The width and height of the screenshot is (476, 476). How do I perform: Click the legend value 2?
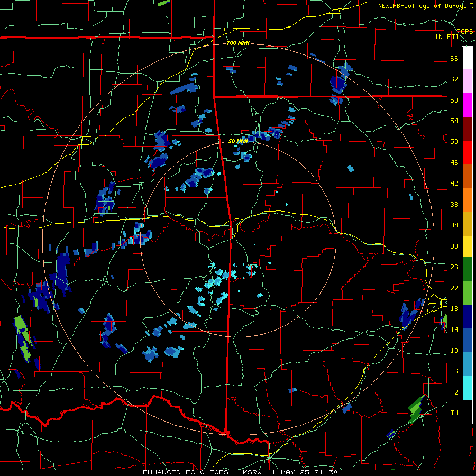456,392
